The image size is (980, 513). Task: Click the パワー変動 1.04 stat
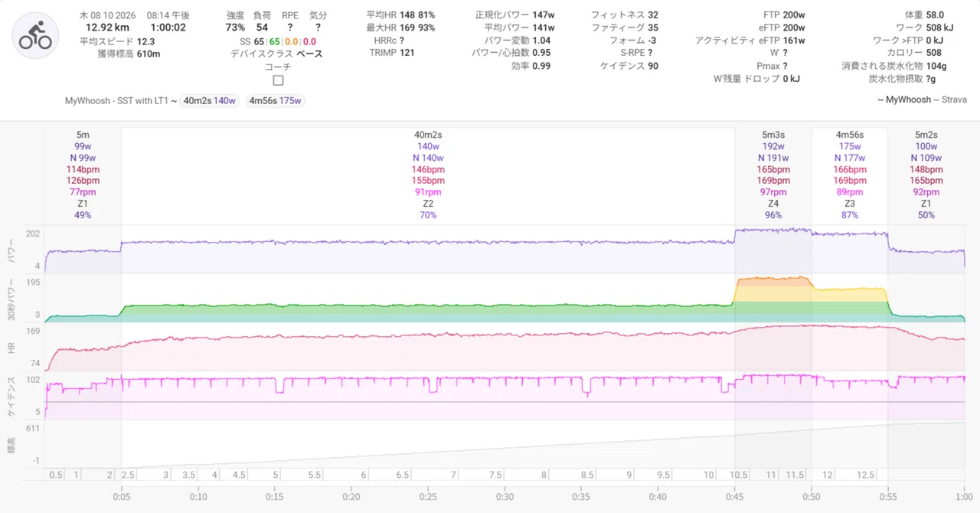pos(517,40)
